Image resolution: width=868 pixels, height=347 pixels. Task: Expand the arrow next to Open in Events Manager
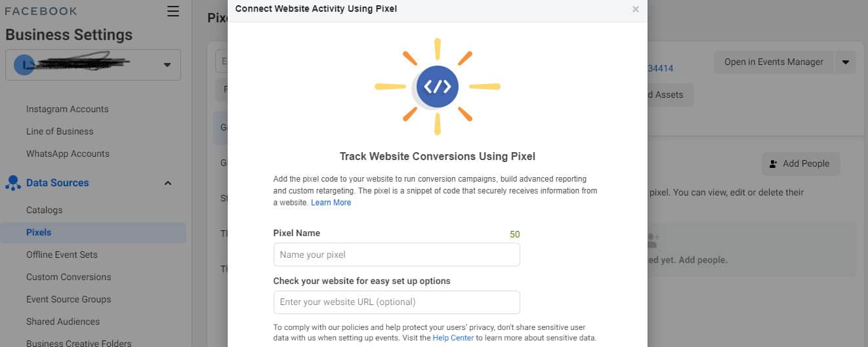pos(845,62)
